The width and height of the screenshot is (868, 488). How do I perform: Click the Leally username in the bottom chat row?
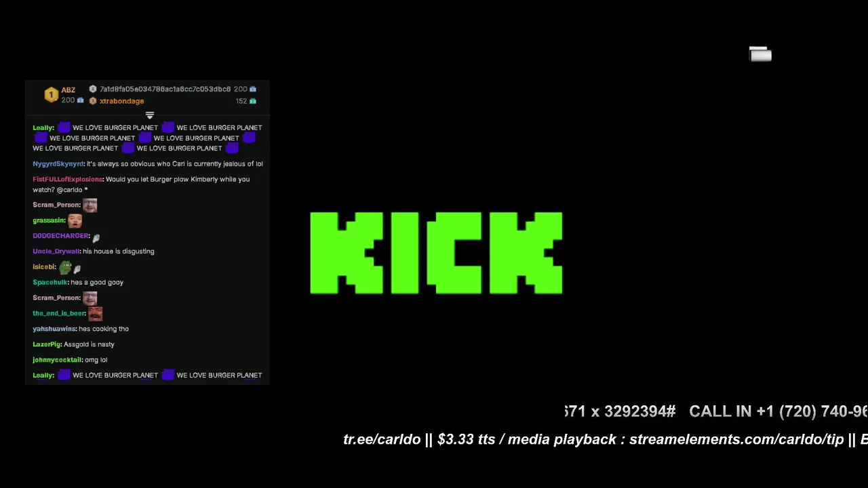coord(43,375)
